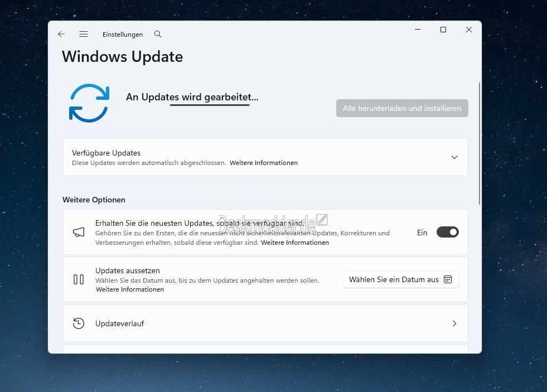Click the blue update sync icon
This screenshot has width=547, height=392.
89,103
